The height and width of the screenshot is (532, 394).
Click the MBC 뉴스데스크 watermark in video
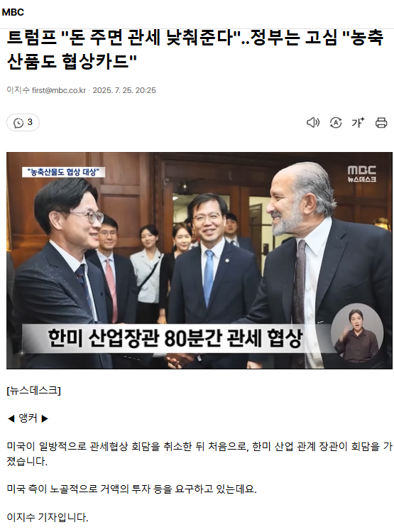tap(361, 174)
